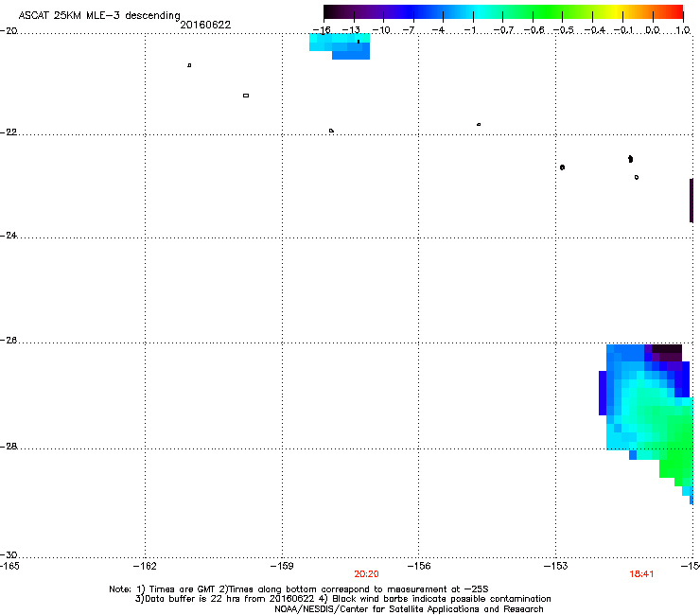The width and height of the screenshot is (700, 615).
Task: Click the red 18:41 pass time
Action: tap(641, 574)
